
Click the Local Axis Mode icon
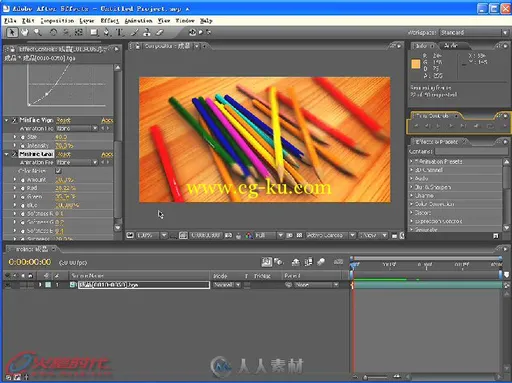pyautogui.click(x=192, y=32)
